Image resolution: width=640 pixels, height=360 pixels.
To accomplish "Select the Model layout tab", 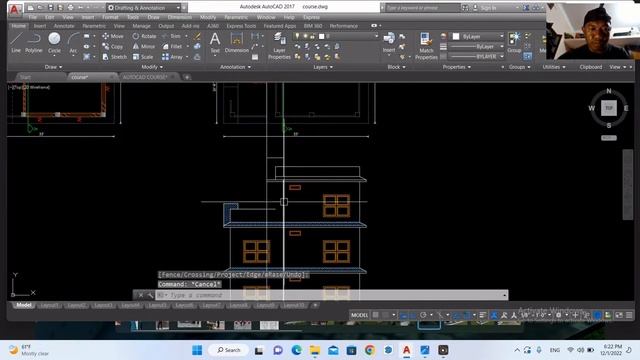I will [23, 305].
